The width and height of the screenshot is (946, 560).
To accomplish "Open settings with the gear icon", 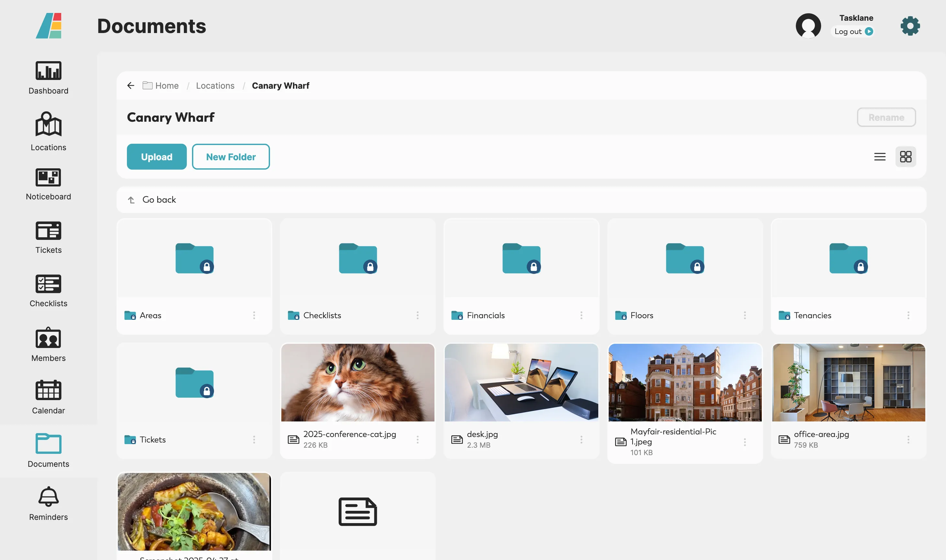I will 910,26.
